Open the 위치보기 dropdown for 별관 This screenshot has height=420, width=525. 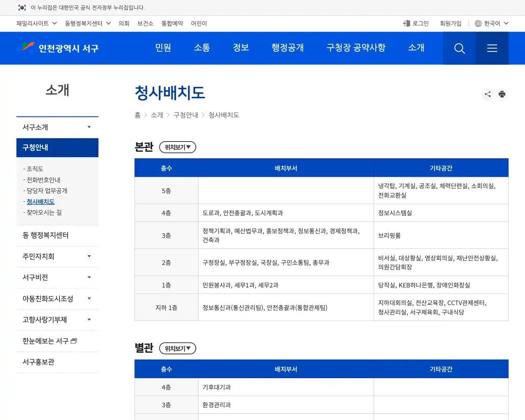[178, 348]
